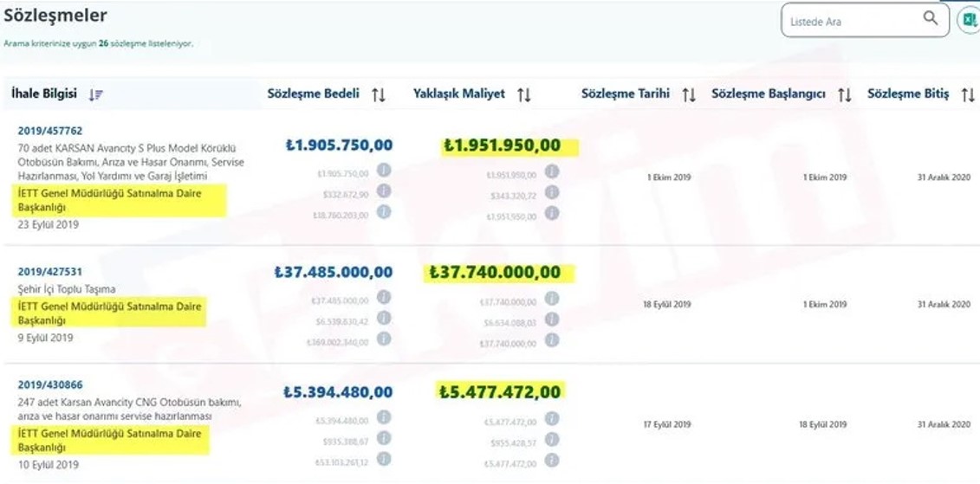Click info icon beside ₺935.388,67
980x484 pixels.
click(384, 438)
